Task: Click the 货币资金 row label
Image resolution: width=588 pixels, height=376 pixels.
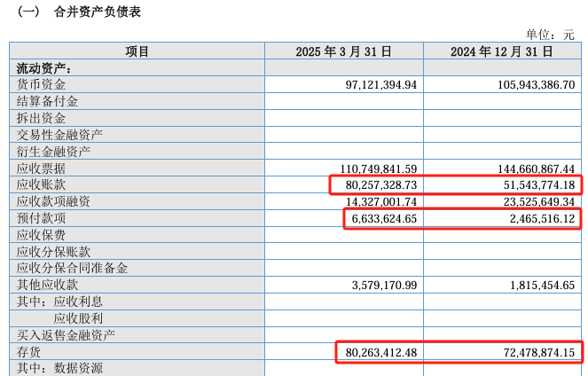Action: click(41, 85)
